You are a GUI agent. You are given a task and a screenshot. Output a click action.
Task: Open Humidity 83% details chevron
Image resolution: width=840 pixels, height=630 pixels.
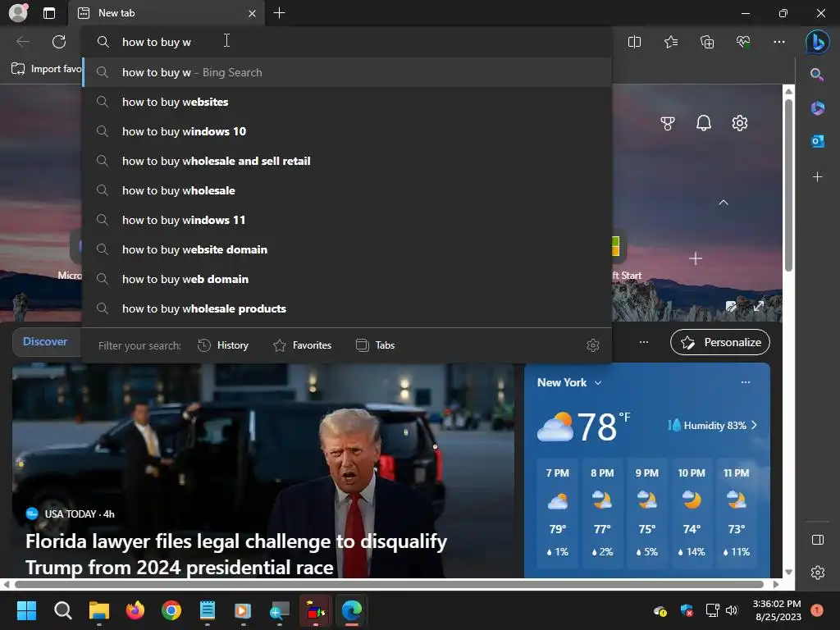pyautogui.click(x=754, y=426)
